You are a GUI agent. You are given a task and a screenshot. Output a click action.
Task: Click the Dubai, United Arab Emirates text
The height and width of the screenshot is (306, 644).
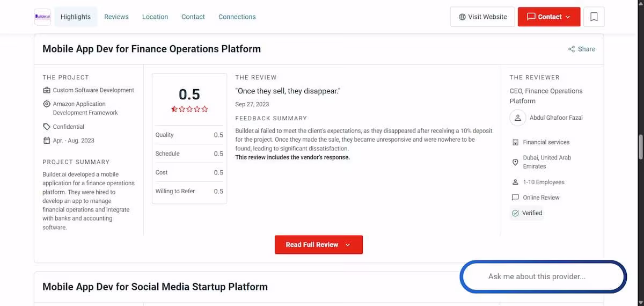tap(547, 162)
